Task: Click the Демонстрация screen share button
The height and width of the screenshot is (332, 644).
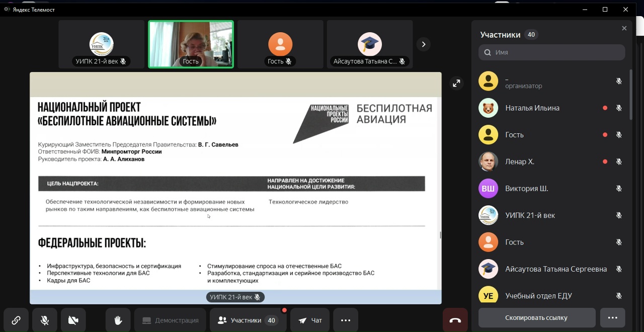Action: [x=170, y=320]
